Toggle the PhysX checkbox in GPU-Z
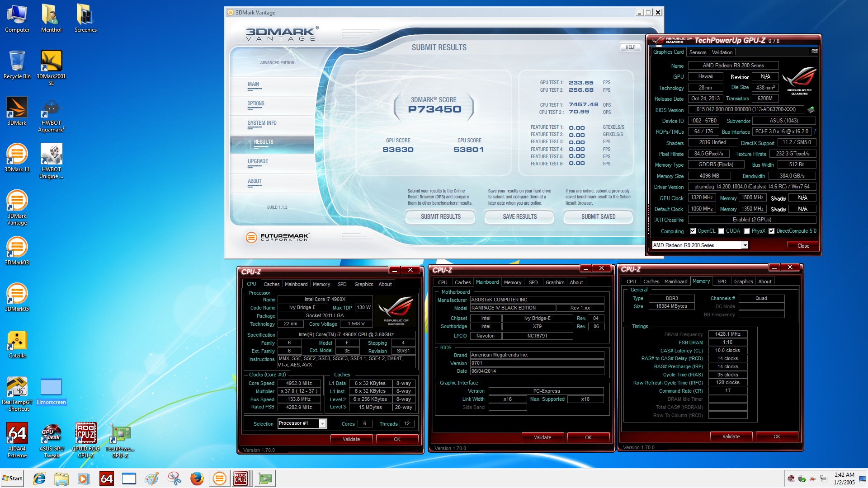 747,231
